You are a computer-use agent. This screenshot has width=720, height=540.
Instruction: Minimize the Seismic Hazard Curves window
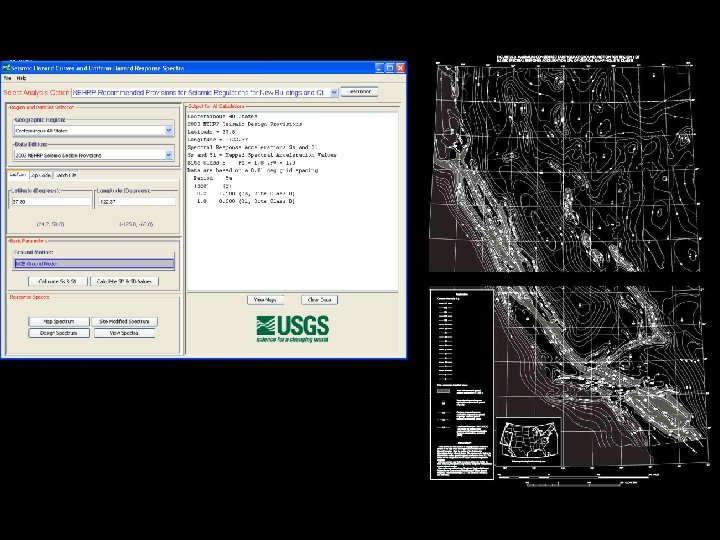click(379, 67)
